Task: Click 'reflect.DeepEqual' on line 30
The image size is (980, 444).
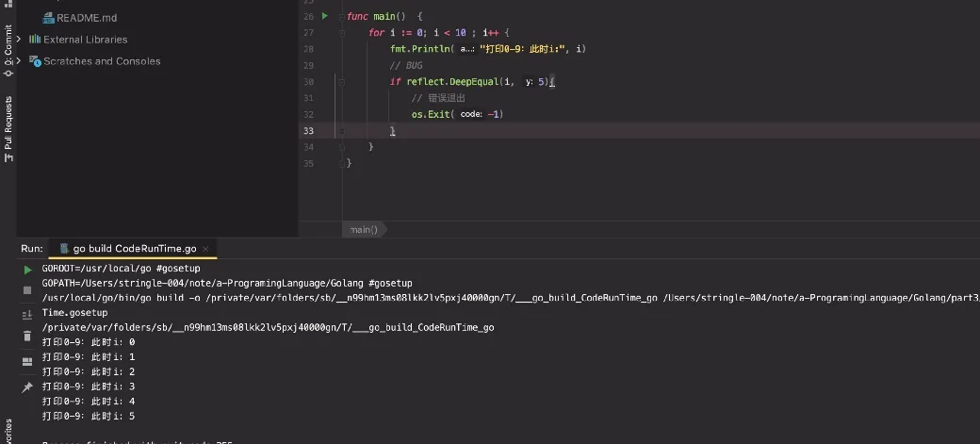Action: coord(453,81)
